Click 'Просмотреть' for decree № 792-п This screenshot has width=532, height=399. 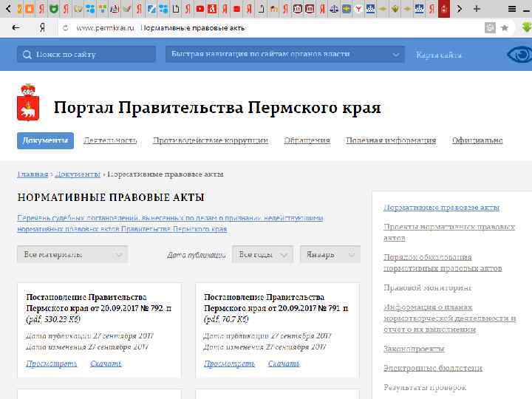click(x=52, y=364)
